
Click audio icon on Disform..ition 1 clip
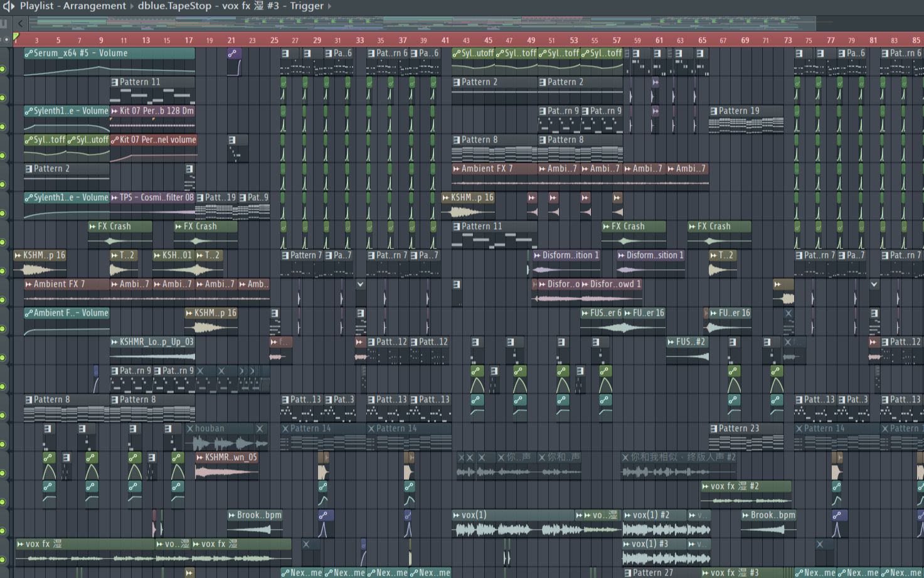537,255
